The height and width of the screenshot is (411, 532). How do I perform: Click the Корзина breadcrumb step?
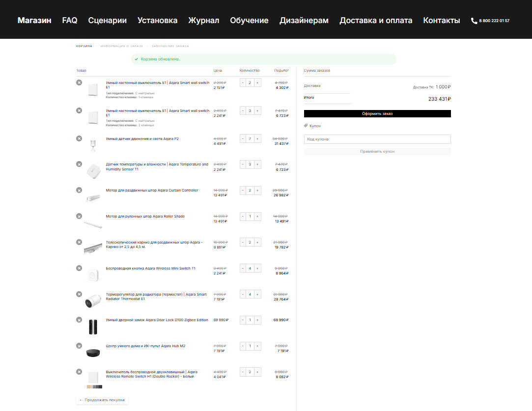84,46
